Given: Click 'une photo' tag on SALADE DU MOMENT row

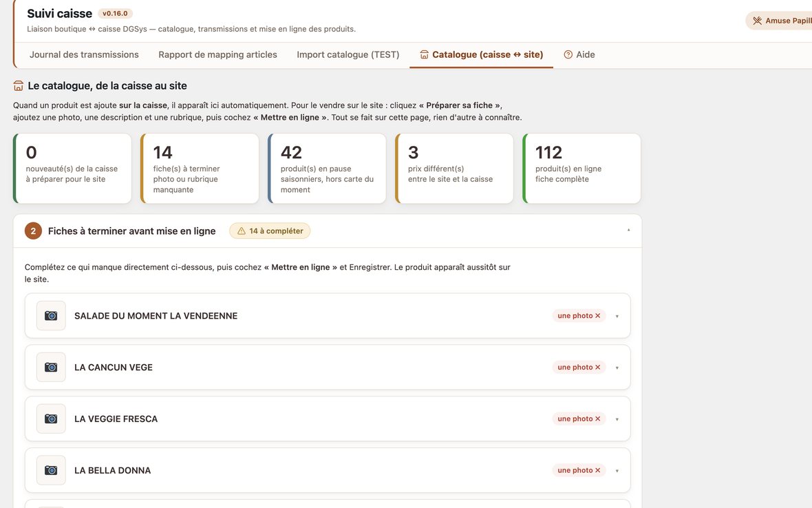Looking at the screenshot, I should click(579, 315).
